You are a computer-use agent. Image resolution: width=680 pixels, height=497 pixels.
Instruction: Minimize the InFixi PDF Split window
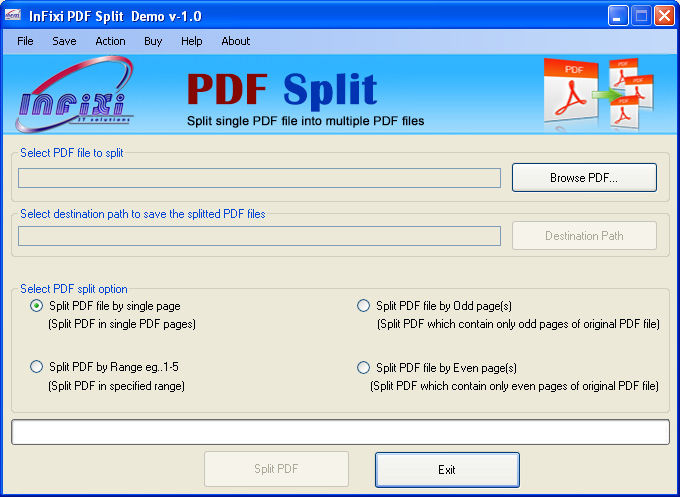point(618,16)
